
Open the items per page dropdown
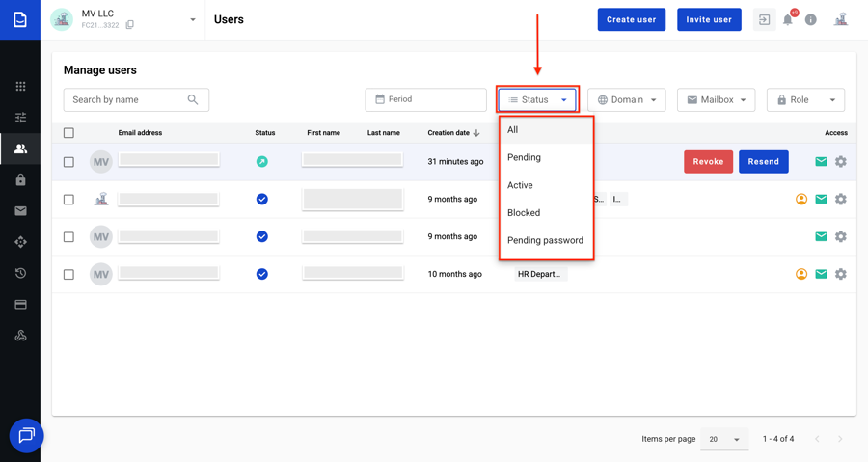click(x=724, y=439)
